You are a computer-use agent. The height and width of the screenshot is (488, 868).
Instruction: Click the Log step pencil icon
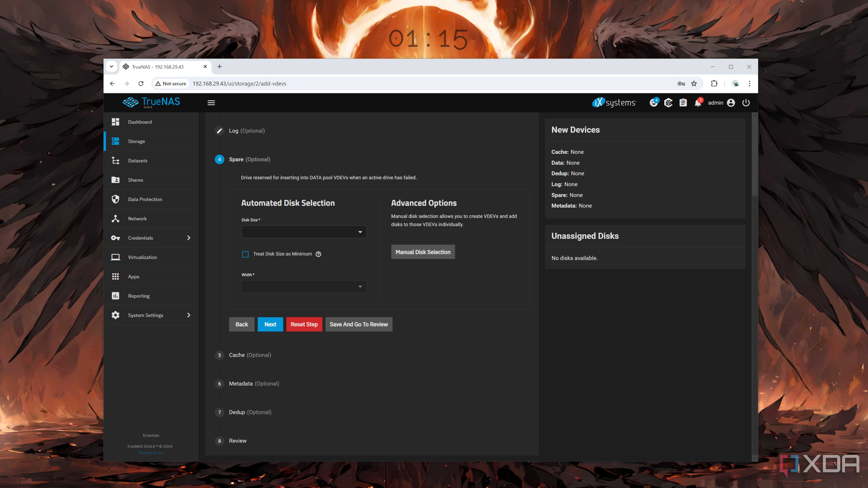point(219,131)
